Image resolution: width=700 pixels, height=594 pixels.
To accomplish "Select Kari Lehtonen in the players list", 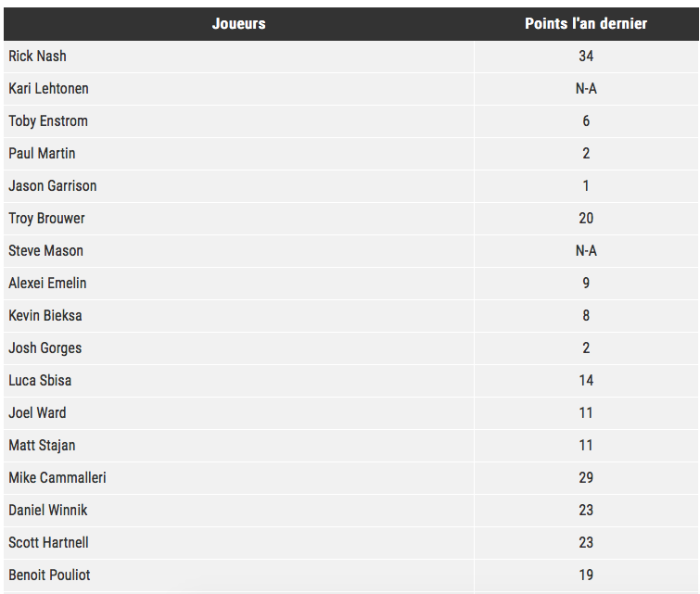I will [x=48, y=89].
